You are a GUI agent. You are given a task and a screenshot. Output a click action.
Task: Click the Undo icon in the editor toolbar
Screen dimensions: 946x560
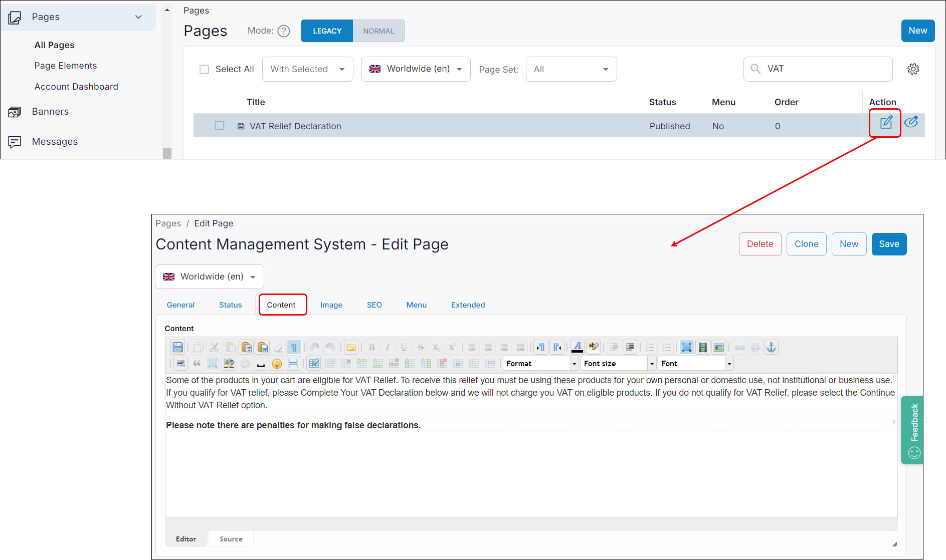tap(315, 347)
